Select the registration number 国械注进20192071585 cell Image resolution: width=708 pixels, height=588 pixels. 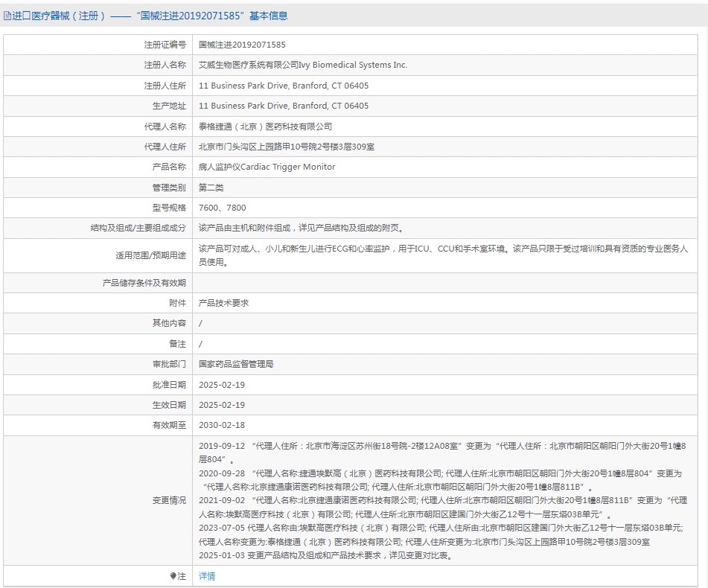point(242,45)
